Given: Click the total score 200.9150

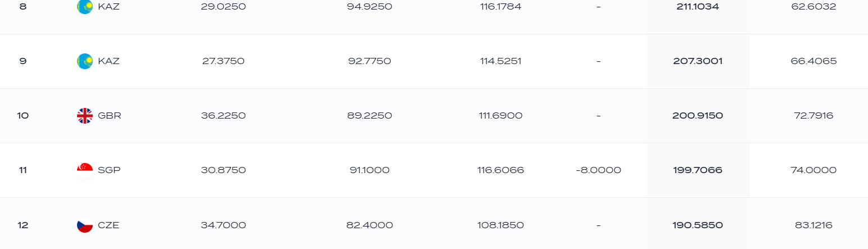Looking at the screenshot, I should pyautogui.click(x=698, y=116).
